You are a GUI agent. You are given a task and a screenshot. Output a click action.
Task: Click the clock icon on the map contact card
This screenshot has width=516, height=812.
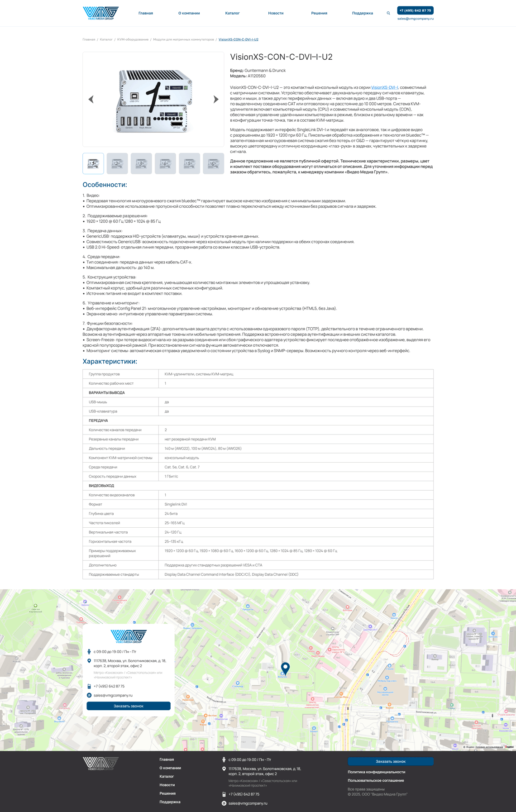tap(89, 652)
